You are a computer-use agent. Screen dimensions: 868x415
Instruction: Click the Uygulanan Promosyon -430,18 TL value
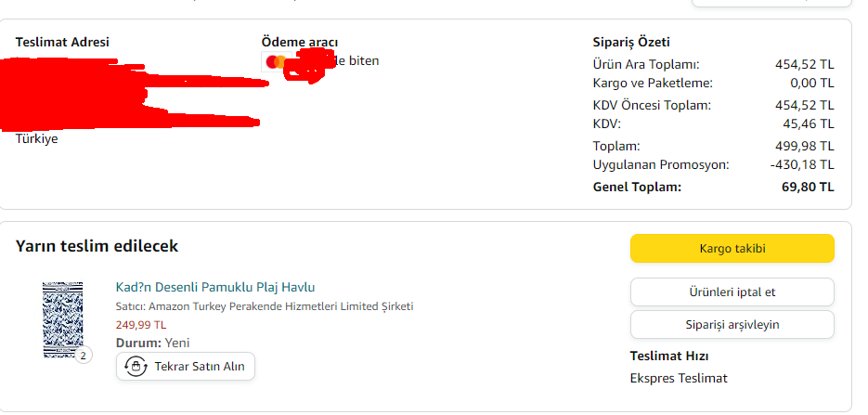pyautogui.click(x=802, y=164)
